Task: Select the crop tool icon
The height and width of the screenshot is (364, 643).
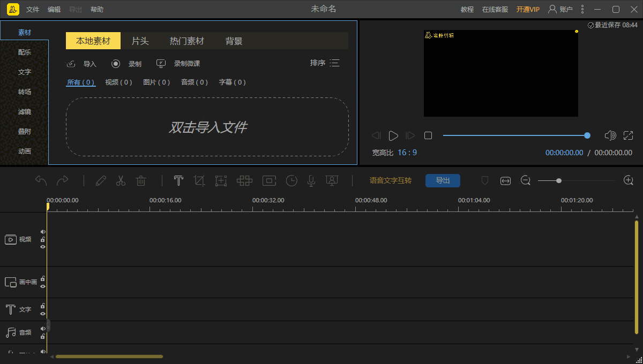Action: [199, 181]
